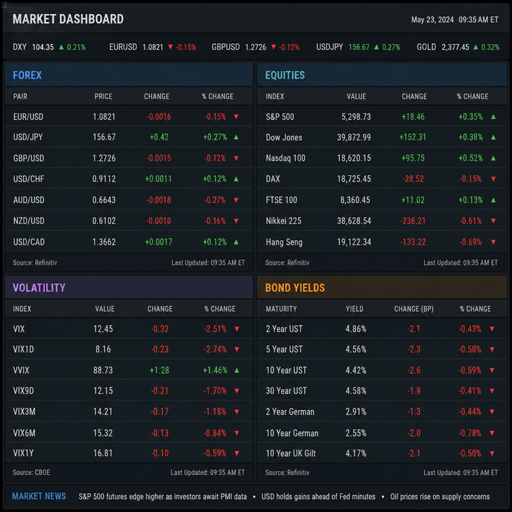Open S&P 500 futures PMI headline
This screenshot has width=512, height=512.
coord(163,497)
